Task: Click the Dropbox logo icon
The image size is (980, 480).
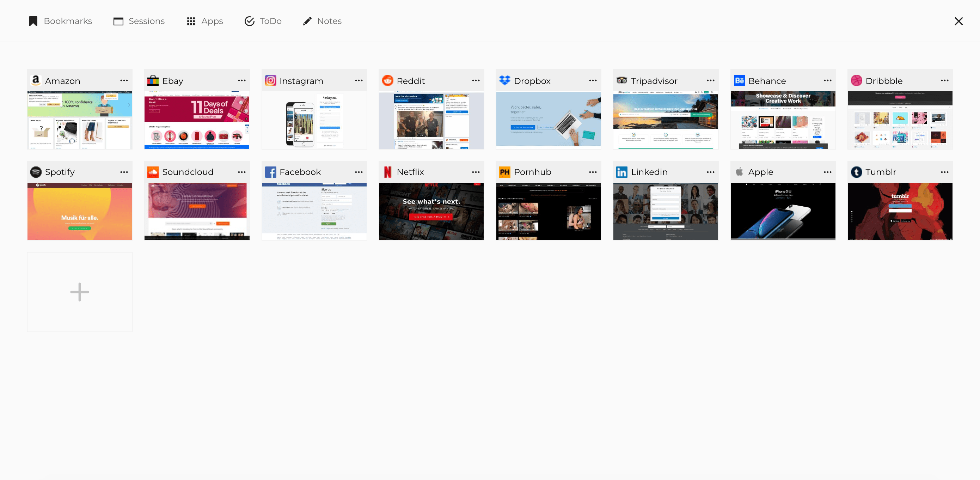Action: (504, 80)
